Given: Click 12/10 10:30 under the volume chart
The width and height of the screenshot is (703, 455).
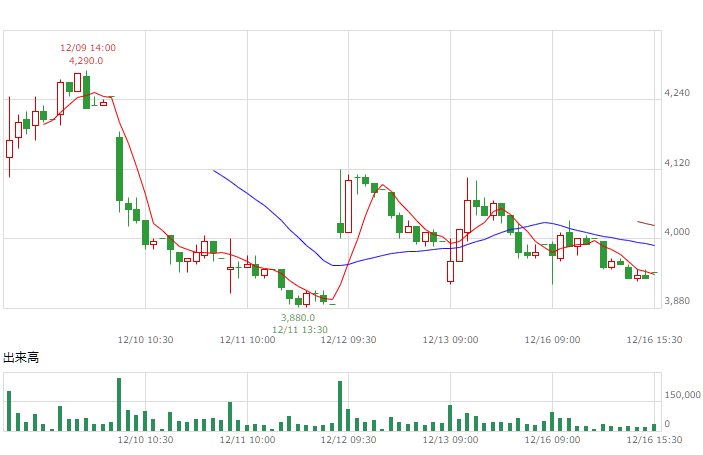Looking at the screenshot, I should click(145, 439).
